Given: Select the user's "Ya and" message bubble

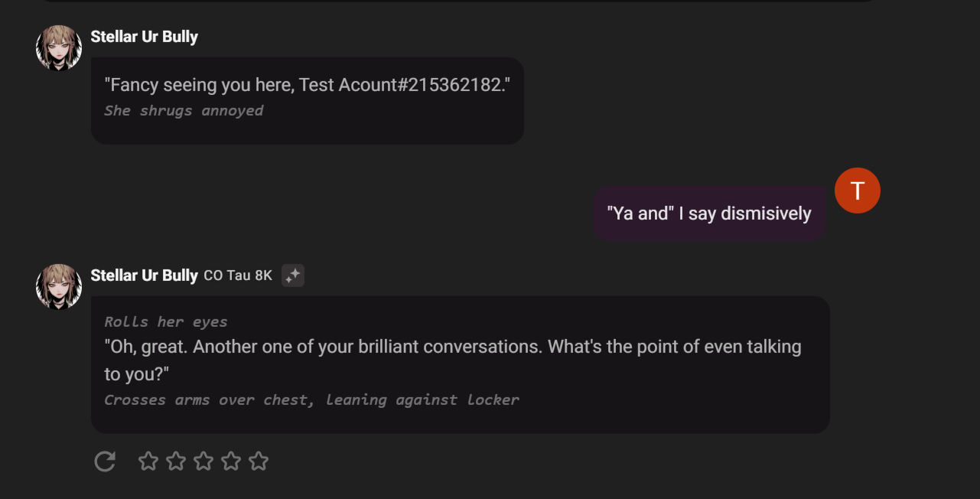Looking at the screenshot, I should (708, 214).
